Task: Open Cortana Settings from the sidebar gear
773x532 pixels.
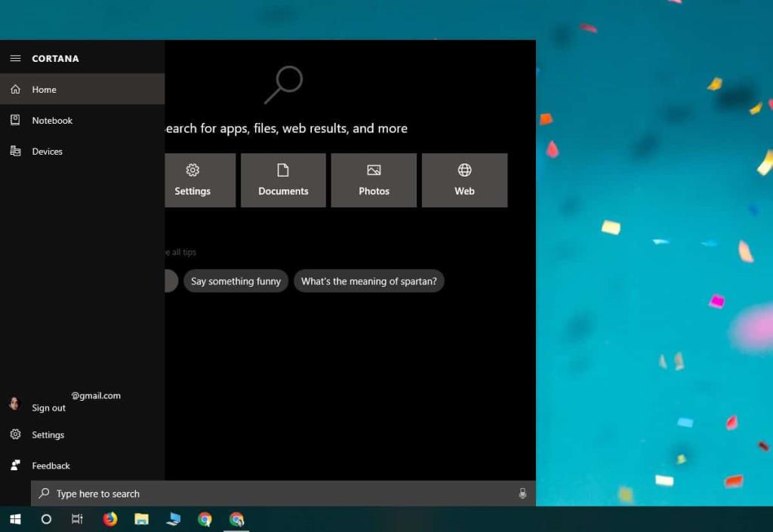Action: point(48,435)
